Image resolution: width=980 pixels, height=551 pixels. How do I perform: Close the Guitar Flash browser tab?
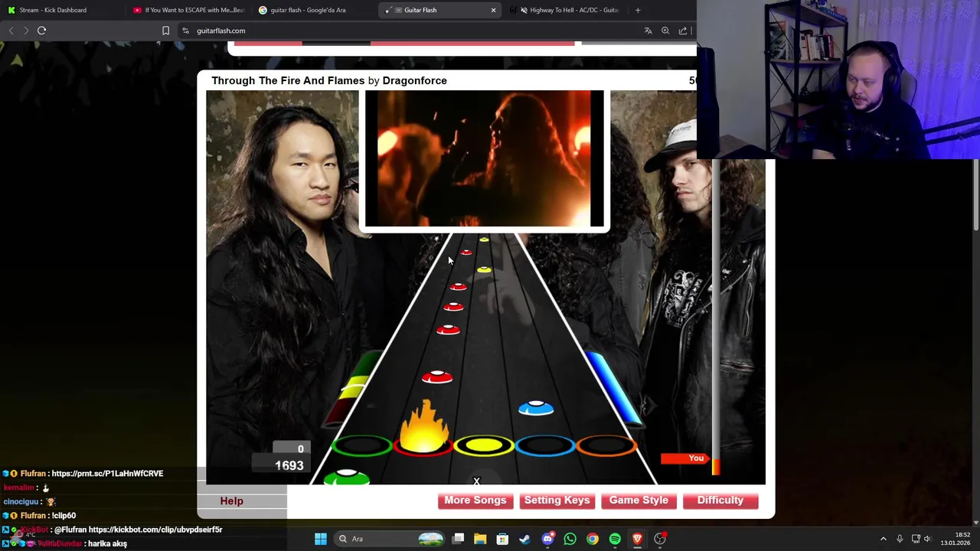493,10
